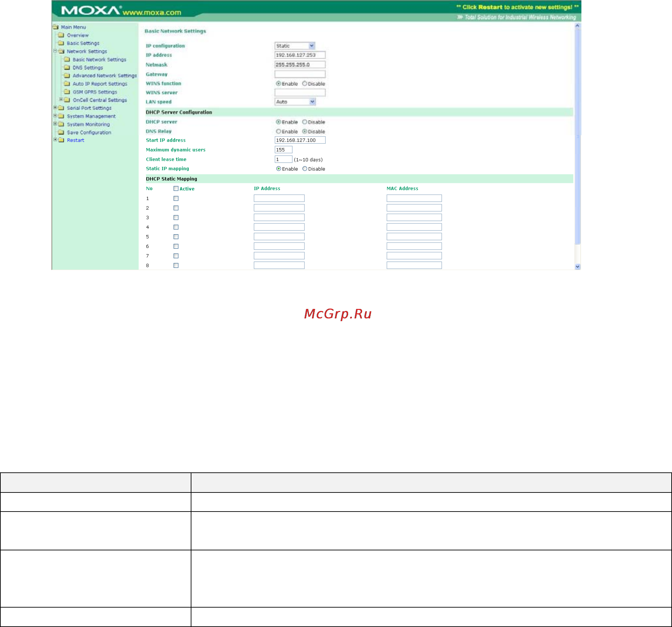Click the Save Configuration folder icon
The image size is (672, 627).
61,132
